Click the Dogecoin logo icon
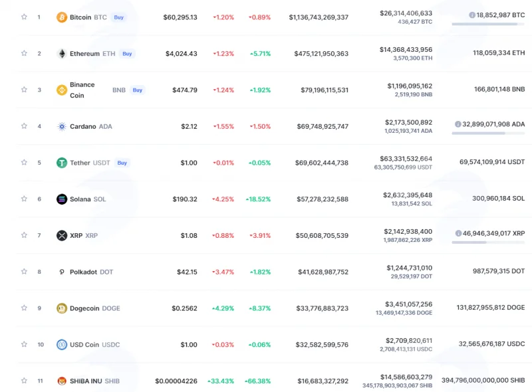The width and height of the screenshot is (532, 392). (x=62, y=308)
